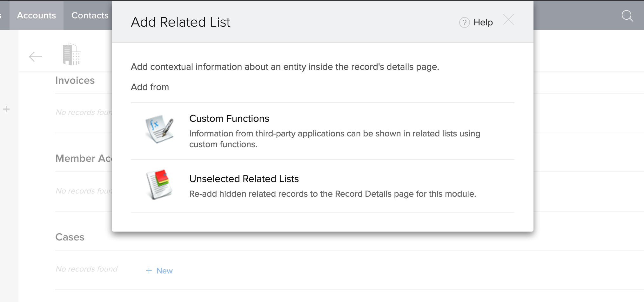Click the Unselected Related Lists notebook icon
The width and height of the screenshot is (644, 302).
tap(159, 184)
